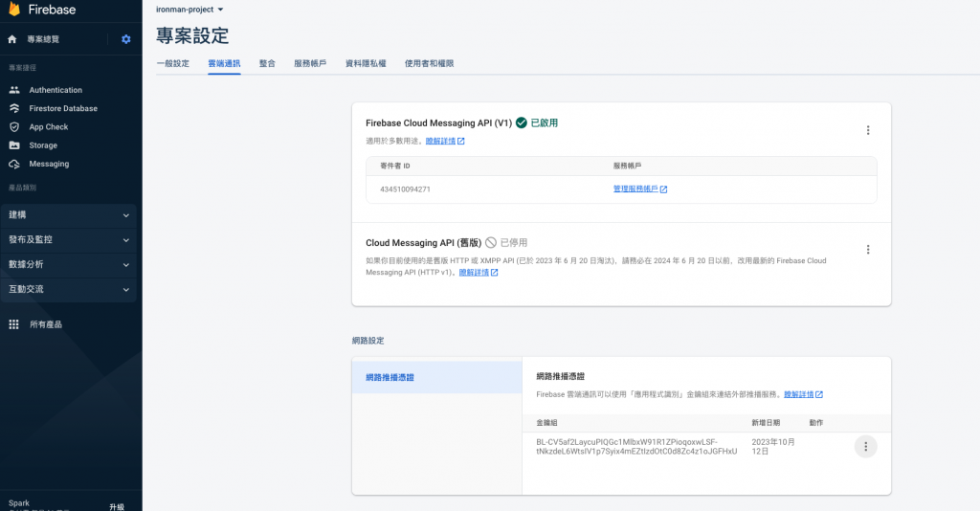Viewport: 980px width, 511px height.
Task: Open 瞭解詳情 link under legacy Cloud Messaging API
Action: (x=479, y=273)
